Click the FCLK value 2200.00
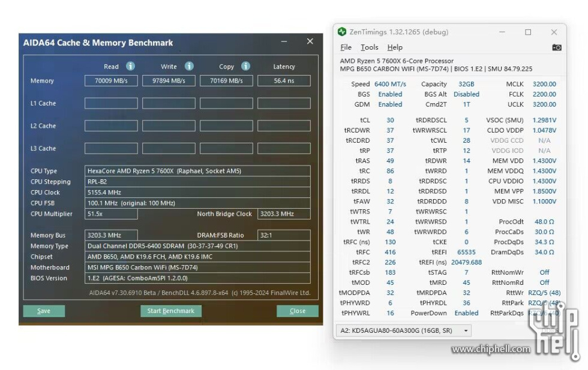 544,94
